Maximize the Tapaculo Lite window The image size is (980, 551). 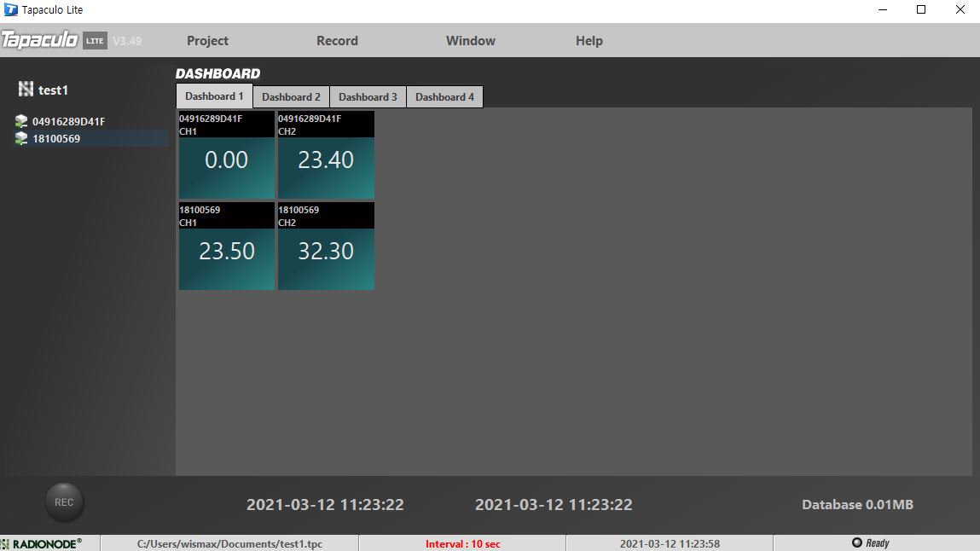click(921, 9)
